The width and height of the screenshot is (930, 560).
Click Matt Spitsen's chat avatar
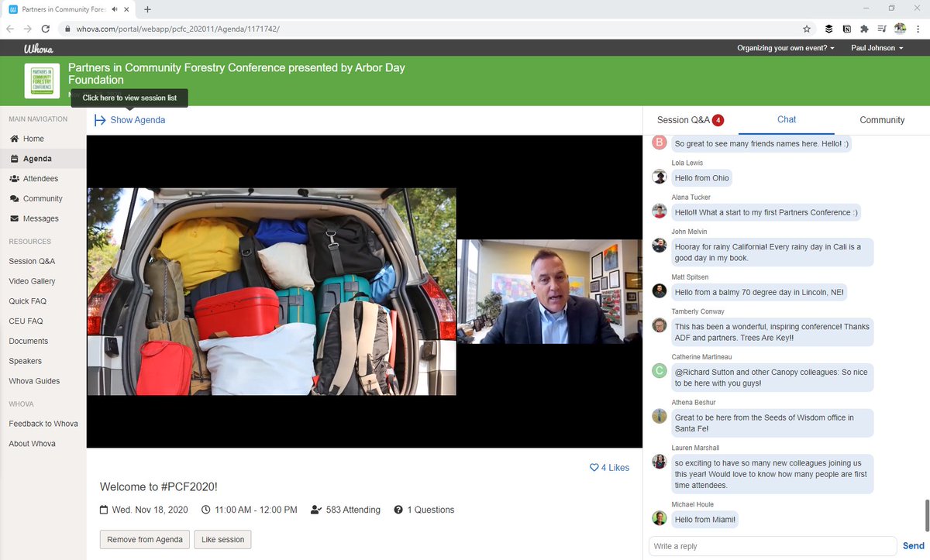(659, 290)
